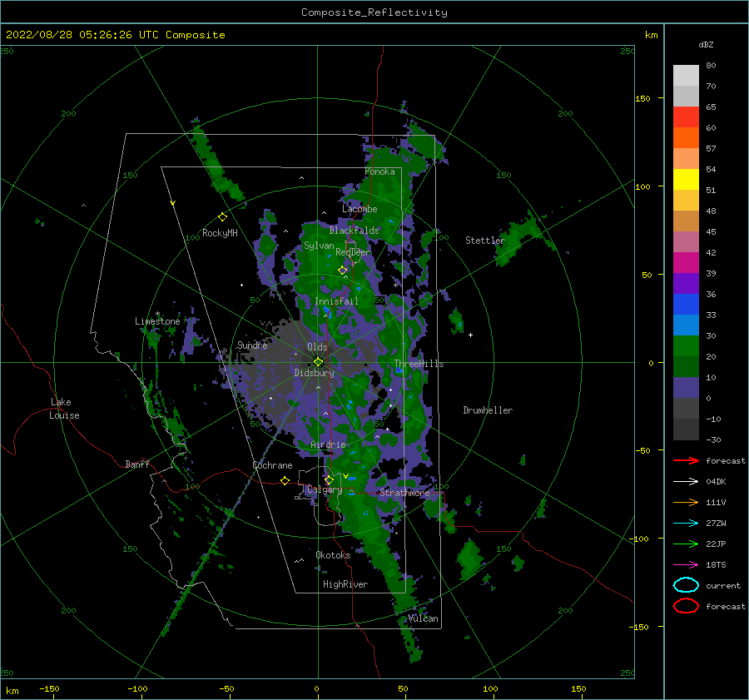749x700 pixels.
Task: Click the white 04DK arrow icon
Action: (x=686, y=482)
